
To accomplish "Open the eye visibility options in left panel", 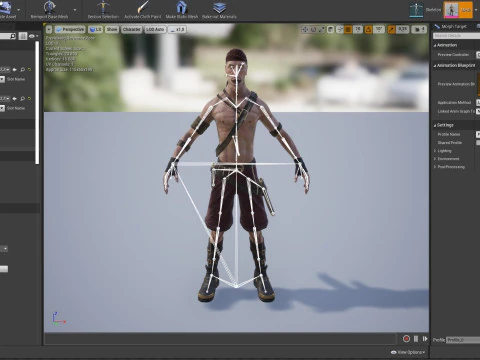I will (33, 36).
